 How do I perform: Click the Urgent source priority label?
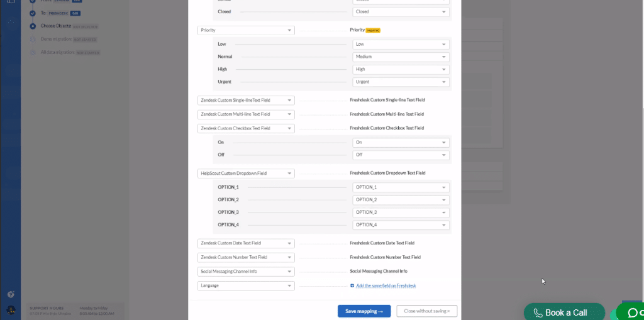click(x=225, y=82)
